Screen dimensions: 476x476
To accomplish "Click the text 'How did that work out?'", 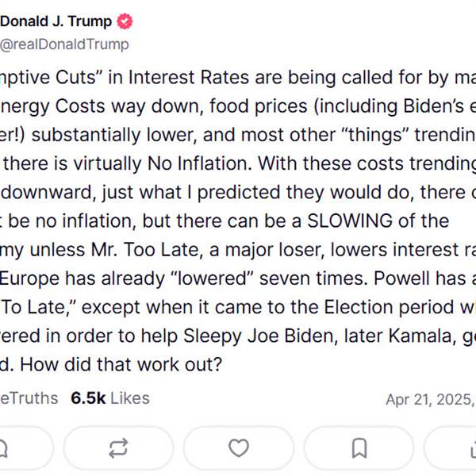I will pos(121,364).
